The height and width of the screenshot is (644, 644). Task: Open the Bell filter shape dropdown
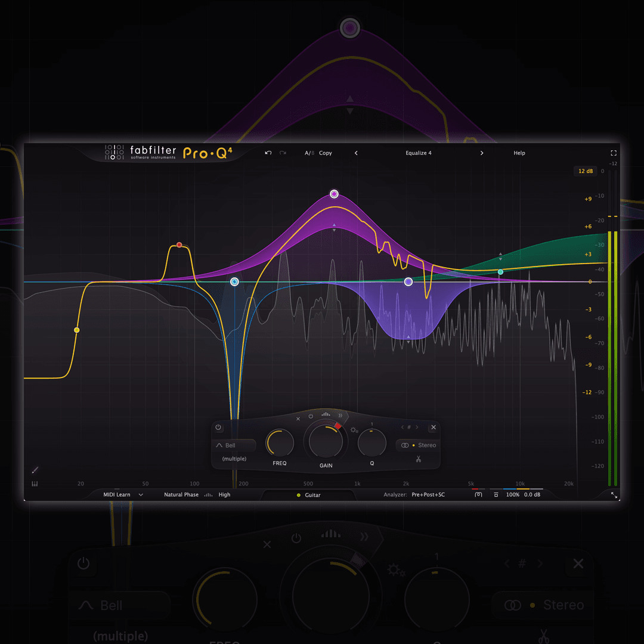coord(234,445)
